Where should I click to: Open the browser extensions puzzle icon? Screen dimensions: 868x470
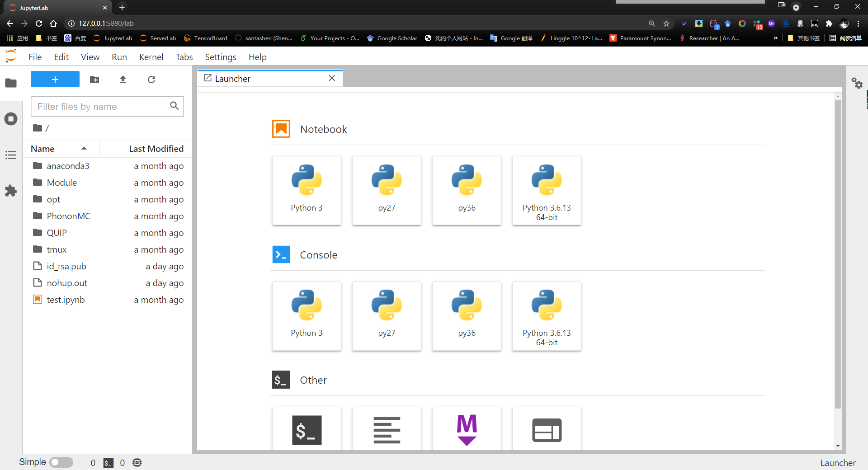(829, 23)
